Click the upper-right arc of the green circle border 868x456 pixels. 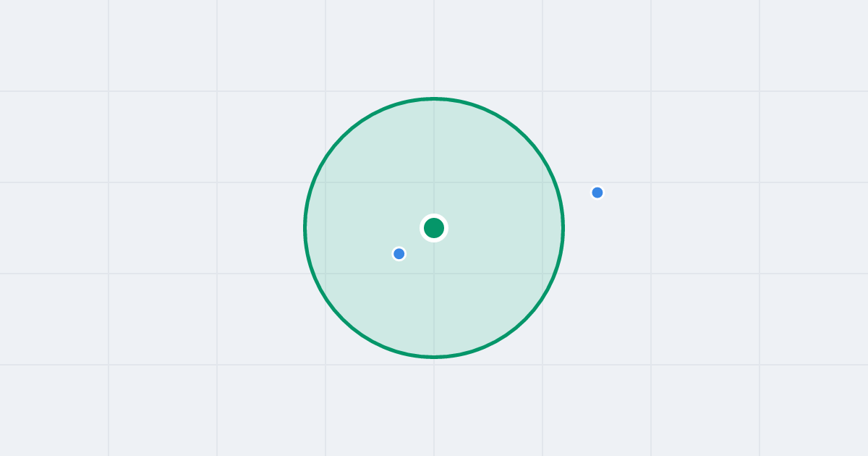click(525, 137)
